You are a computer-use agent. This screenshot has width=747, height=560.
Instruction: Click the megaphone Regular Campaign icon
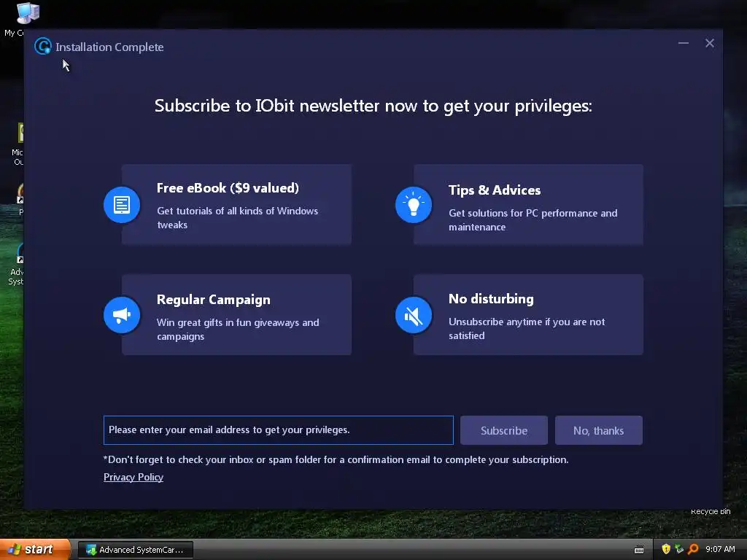[x=122, y=315]
